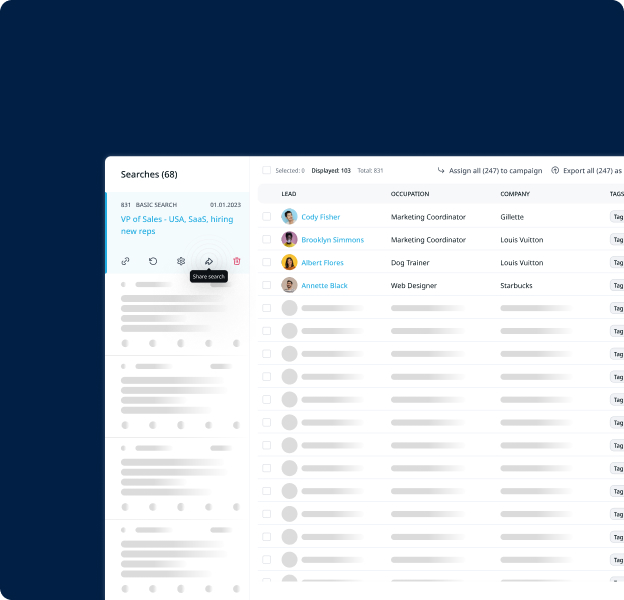Delete search using red trash icon
Screen dimensions: 624x600
pyautogui.click(x=237, y=261)
